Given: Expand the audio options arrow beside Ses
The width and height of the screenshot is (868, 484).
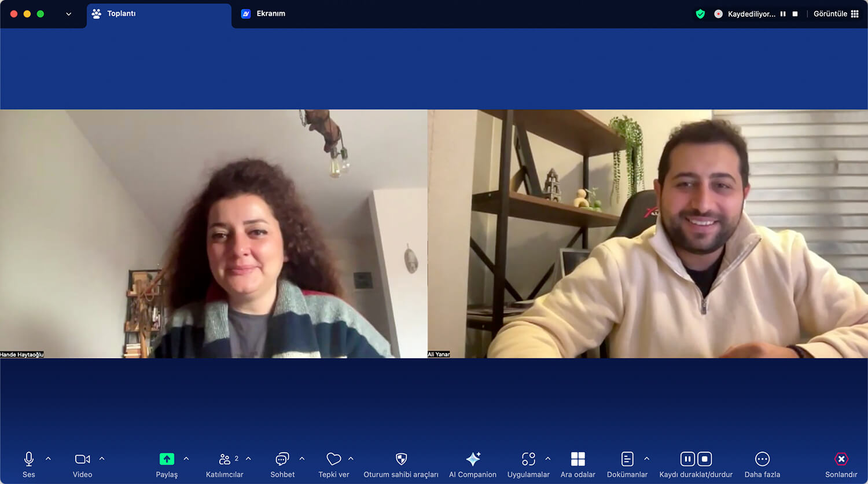Looking at the screenshot, I should coord(48,459).
